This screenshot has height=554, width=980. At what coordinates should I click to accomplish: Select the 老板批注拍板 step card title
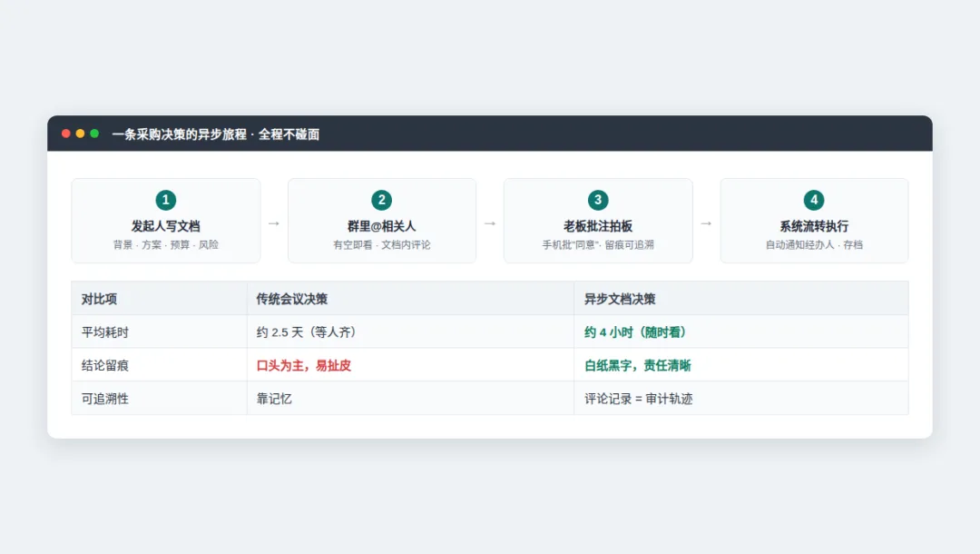pyautogui.click(x=597, y=226)
